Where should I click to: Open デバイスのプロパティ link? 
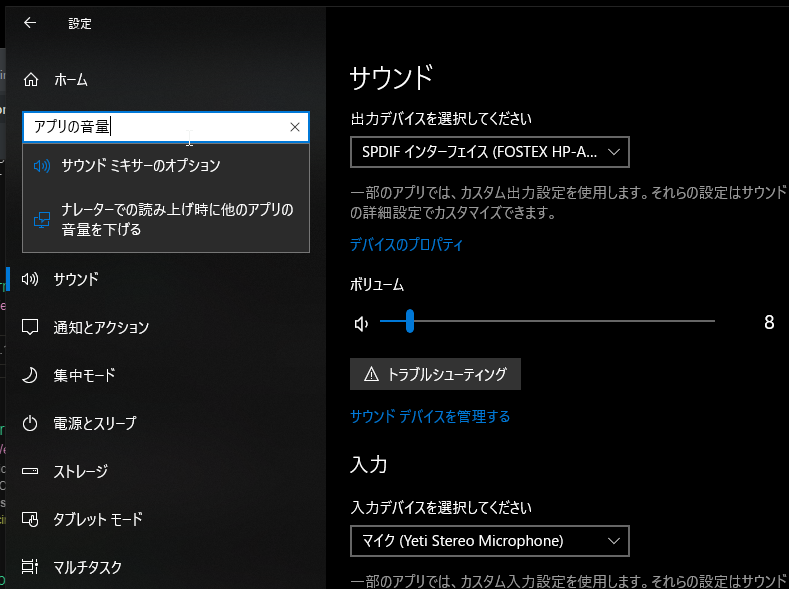click(406, 245)
